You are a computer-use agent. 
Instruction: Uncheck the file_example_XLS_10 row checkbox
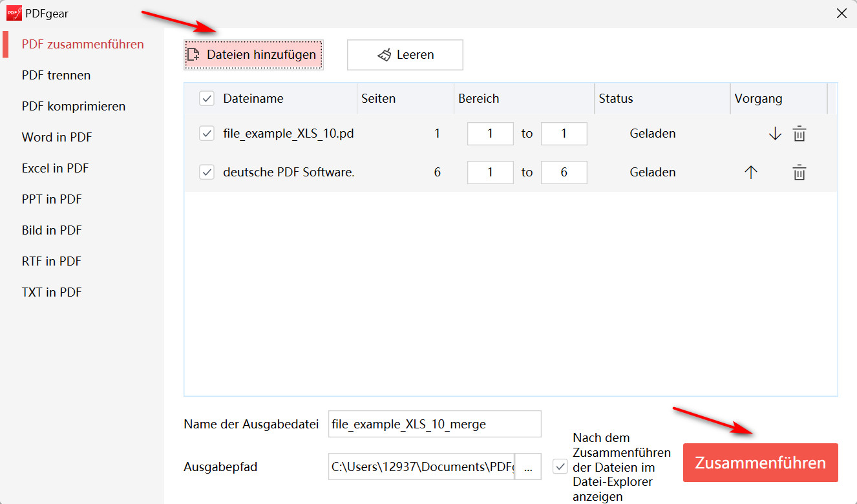(207, 134)
